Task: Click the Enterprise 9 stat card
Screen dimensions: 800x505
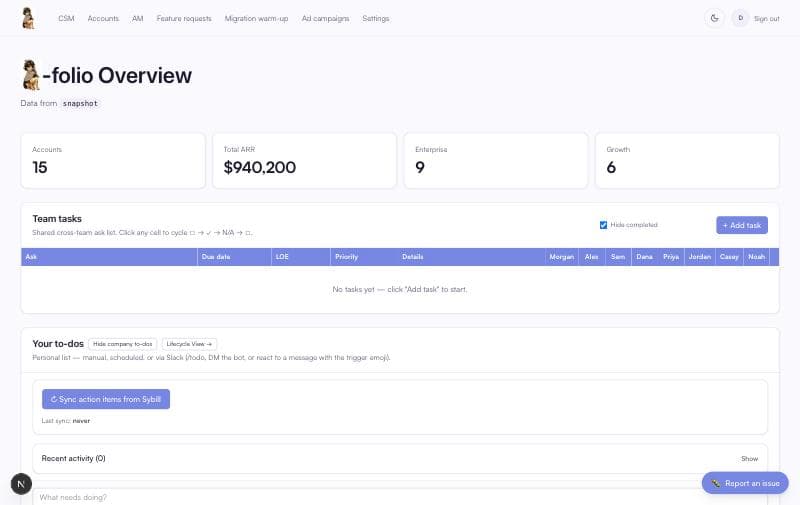Action: (x=496, y=161)
